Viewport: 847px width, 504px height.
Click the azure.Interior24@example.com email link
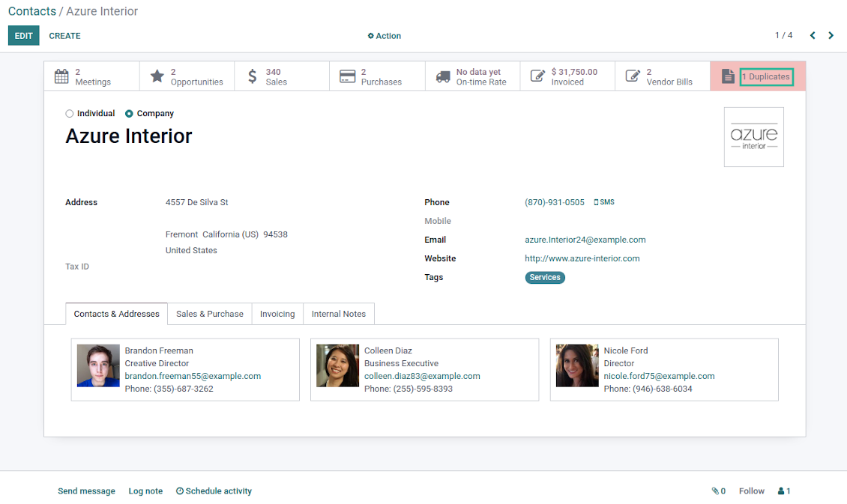(585, 240)
